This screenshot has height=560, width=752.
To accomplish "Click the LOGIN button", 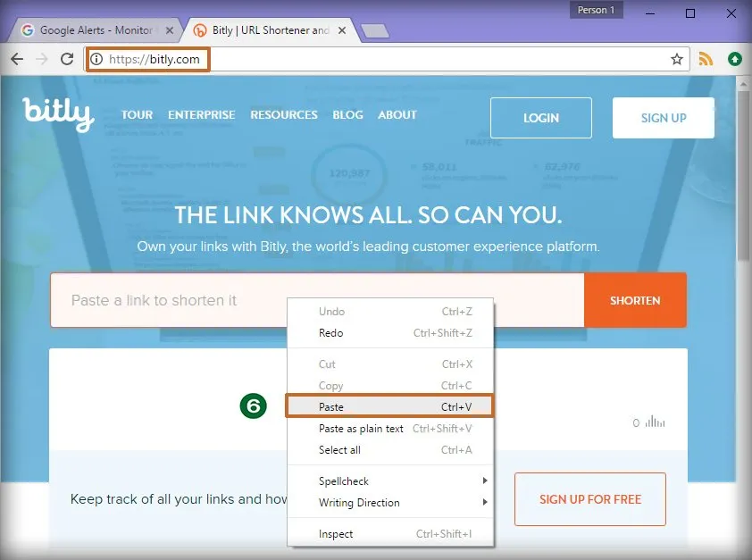I will 541,118.
